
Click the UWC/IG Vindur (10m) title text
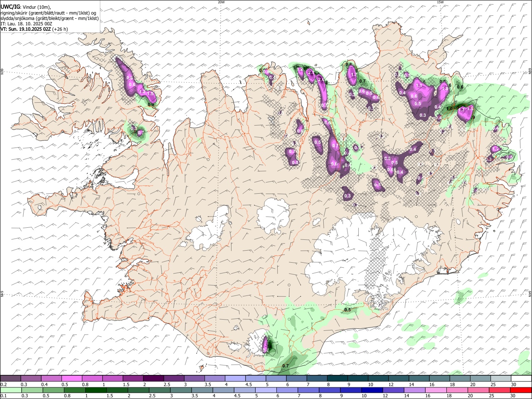pos(26,7)
